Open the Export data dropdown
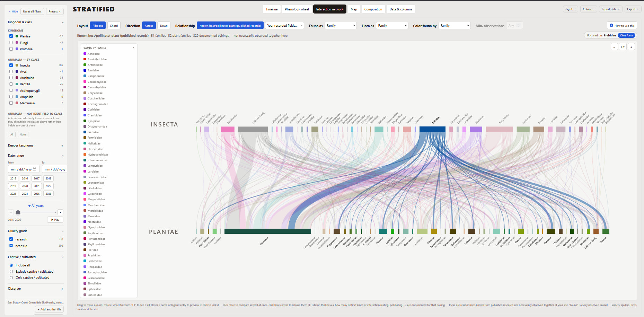Viewport: 644px width, 317px height. (610, 9)
